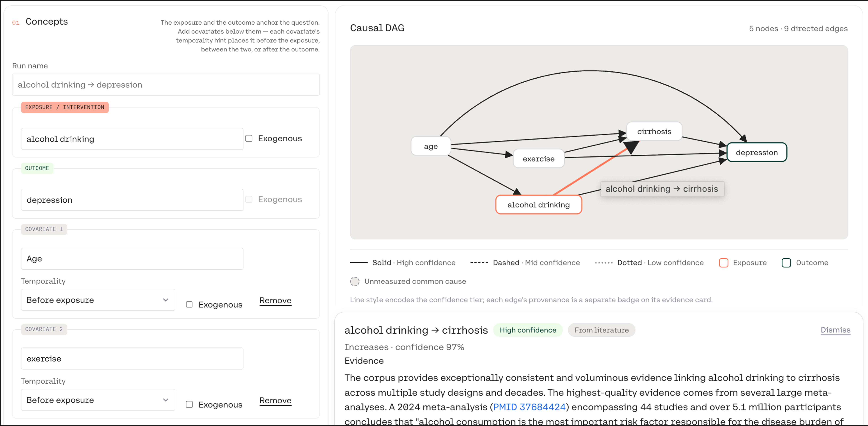The image size is (868, 426).
Task: Select the depression outcome node in the DAG
Action: (x=757, y=152)
